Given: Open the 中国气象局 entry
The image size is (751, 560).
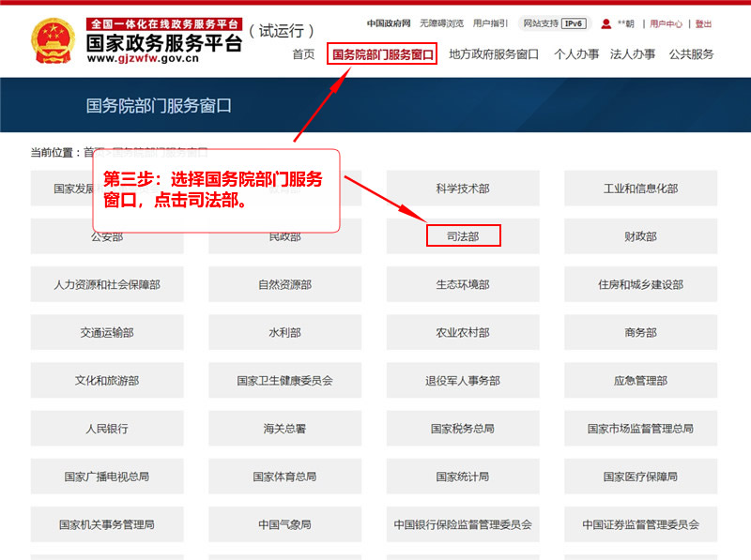Looking at the screenshot, I should (284, 524).
